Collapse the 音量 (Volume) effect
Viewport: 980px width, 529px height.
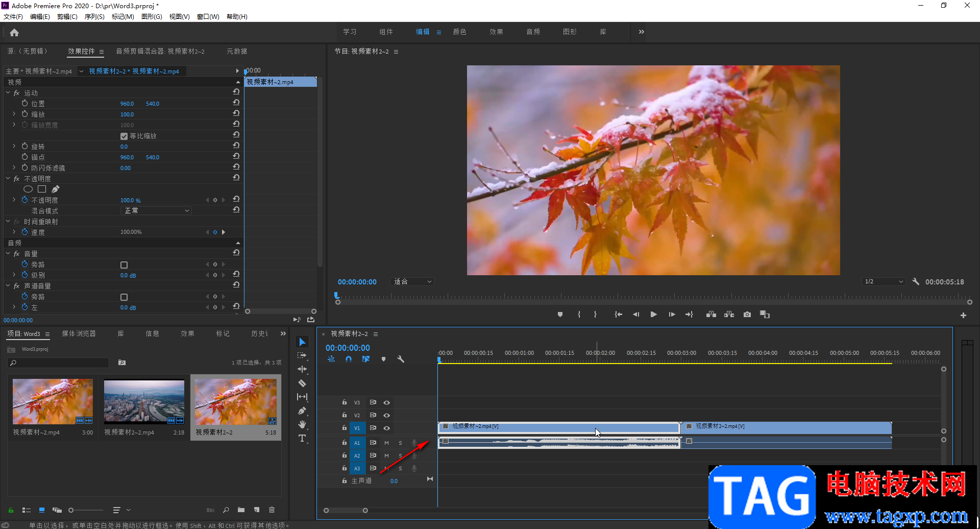coord(8,254)
